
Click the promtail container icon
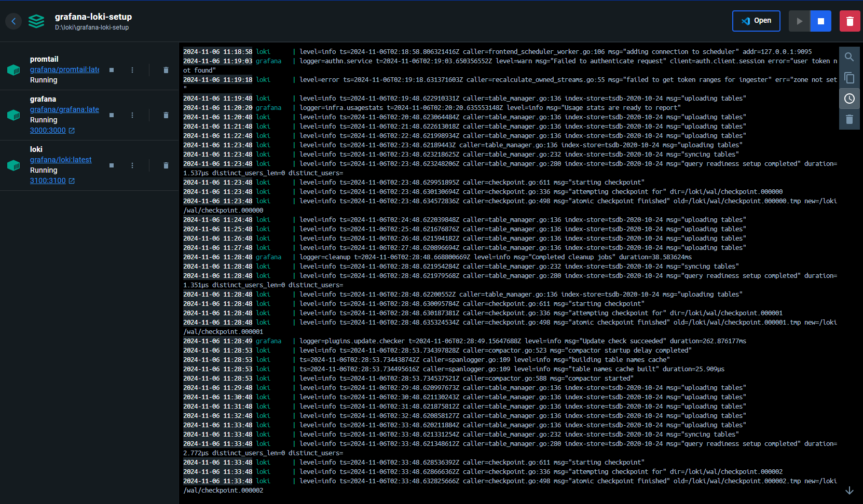point(13,70)
